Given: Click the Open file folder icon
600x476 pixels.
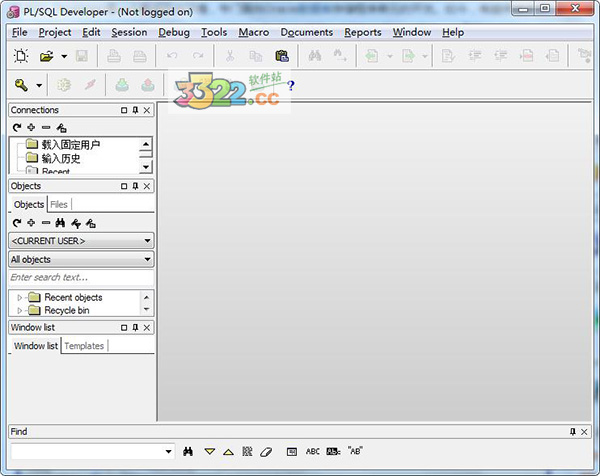Looking at the screenshot, I should tap(47, 56).
